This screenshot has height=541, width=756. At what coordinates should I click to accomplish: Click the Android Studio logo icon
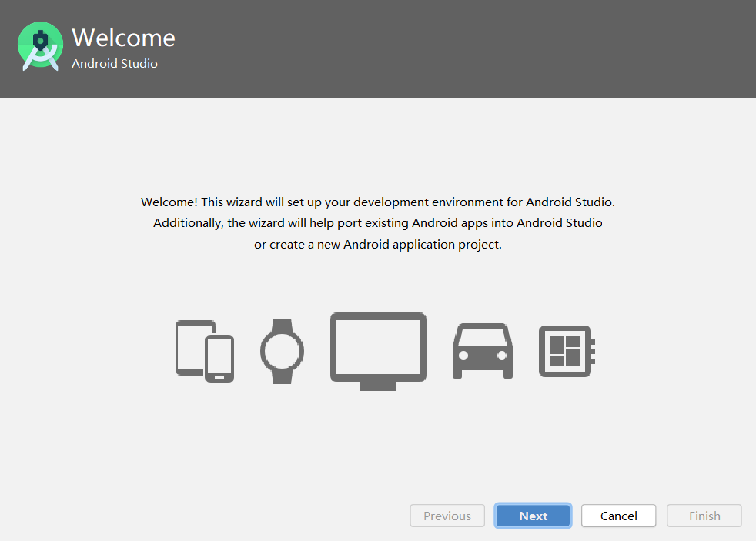(41, 46)
